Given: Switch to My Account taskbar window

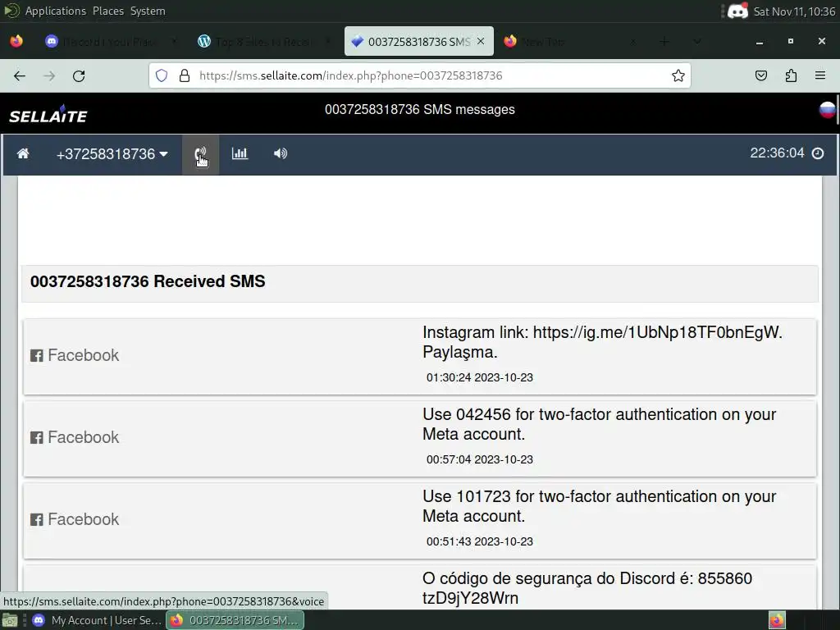Looking at the screenshot, I should 97,620.
